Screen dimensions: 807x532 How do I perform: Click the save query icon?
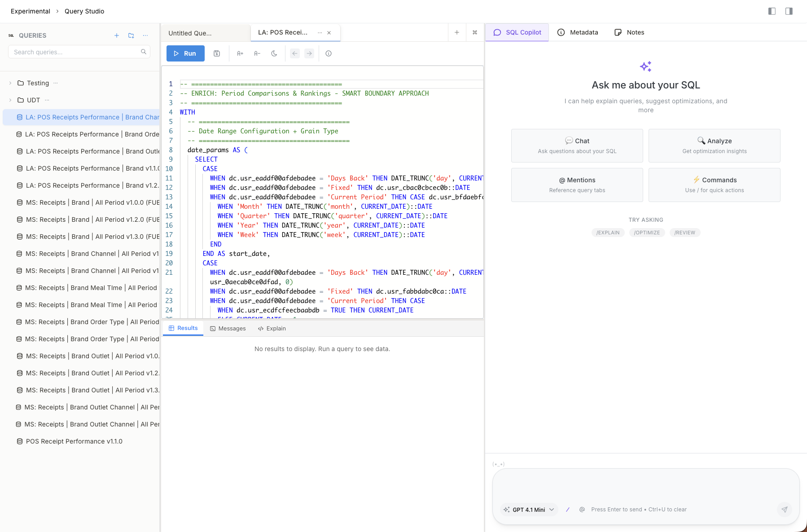(217, 53)
